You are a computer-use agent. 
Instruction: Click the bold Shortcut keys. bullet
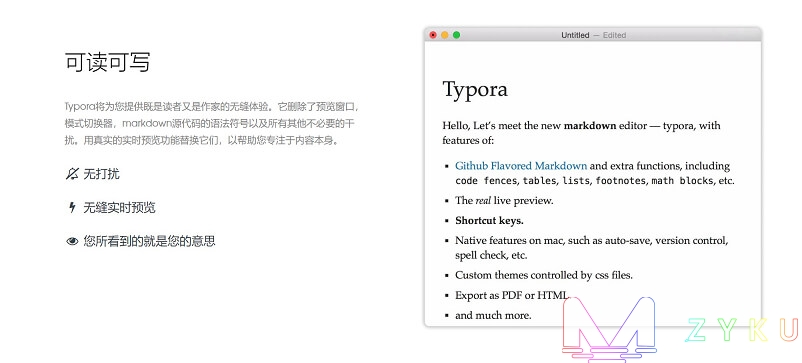point(489,220)
